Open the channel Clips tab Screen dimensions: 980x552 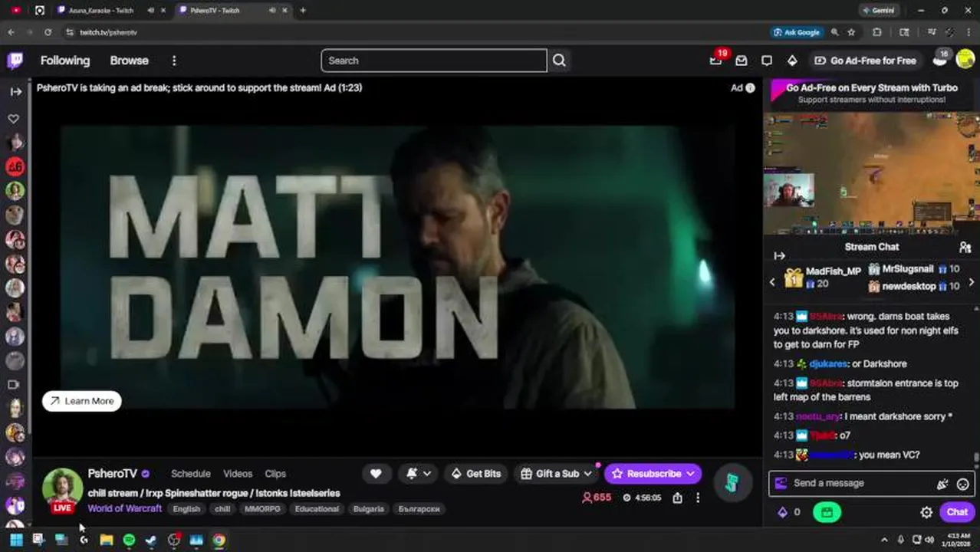point(275,474)
